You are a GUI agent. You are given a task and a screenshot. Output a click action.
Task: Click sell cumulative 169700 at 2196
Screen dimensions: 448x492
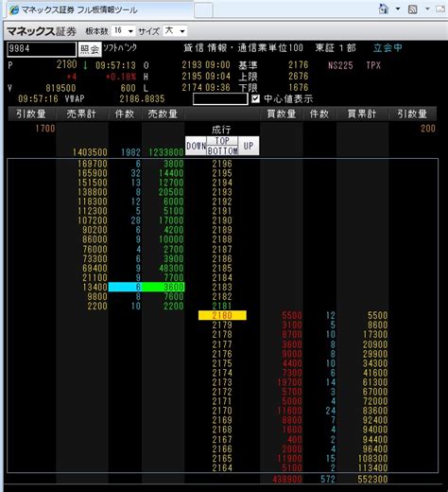pos(93,164)
